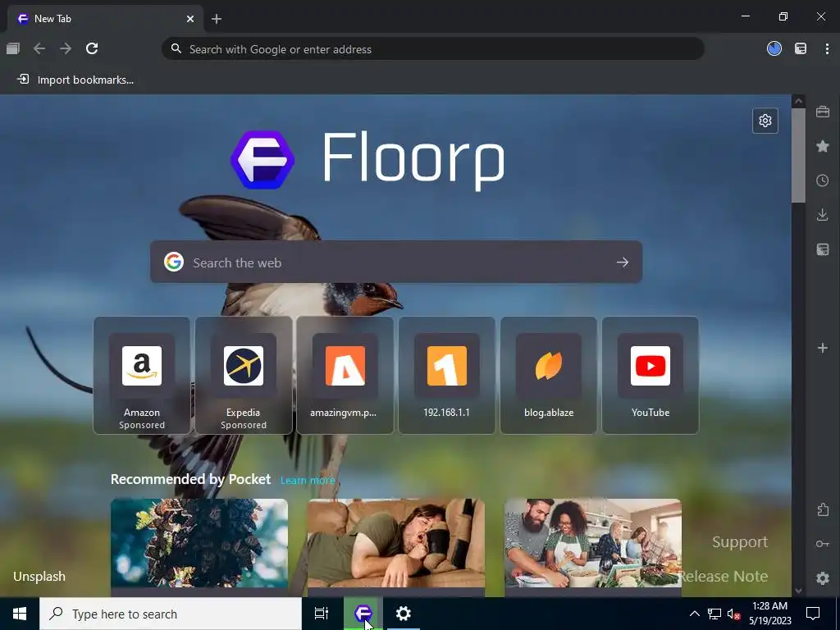This screenshot has height=630, width=840.
Task: Open the add-ons puzzle piece icon
Action: (822, 509)
